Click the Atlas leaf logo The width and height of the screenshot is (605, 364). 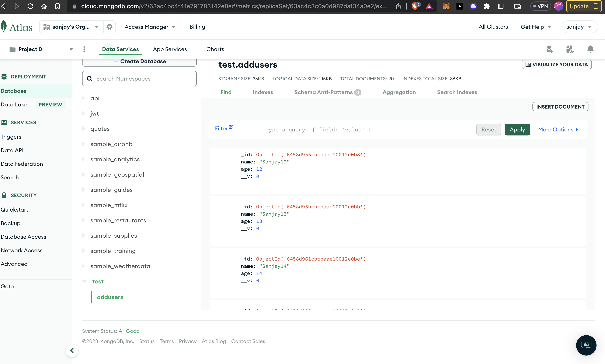pyautogui.click(x=4, y=26)
